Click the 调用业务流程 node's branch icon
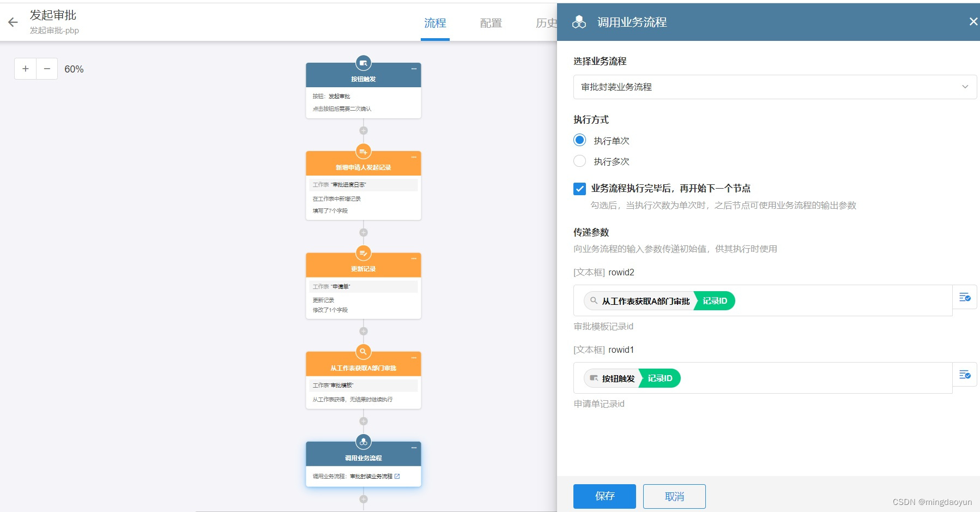Image resolution: width=980 pixels, height=512 pixels. coord(363,442)
